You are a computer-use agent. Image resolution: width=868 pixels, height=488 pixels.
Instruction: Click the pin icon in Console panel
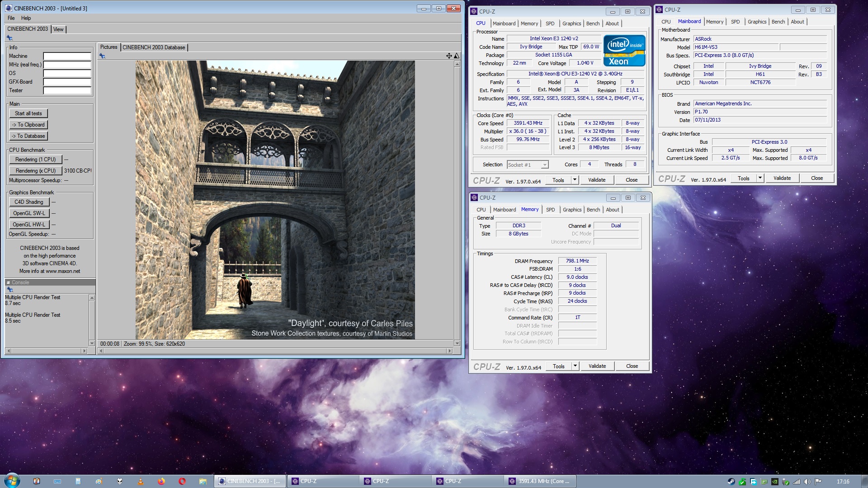click(9, 290)
